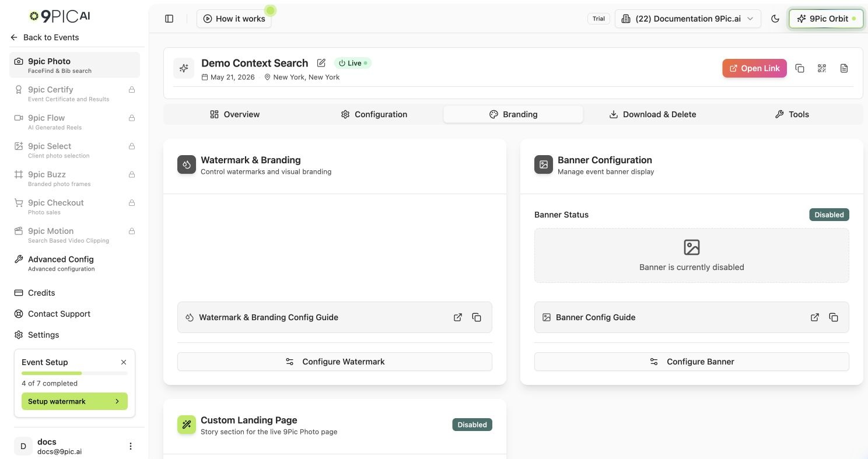Switch to the Configuration tab

374,114
